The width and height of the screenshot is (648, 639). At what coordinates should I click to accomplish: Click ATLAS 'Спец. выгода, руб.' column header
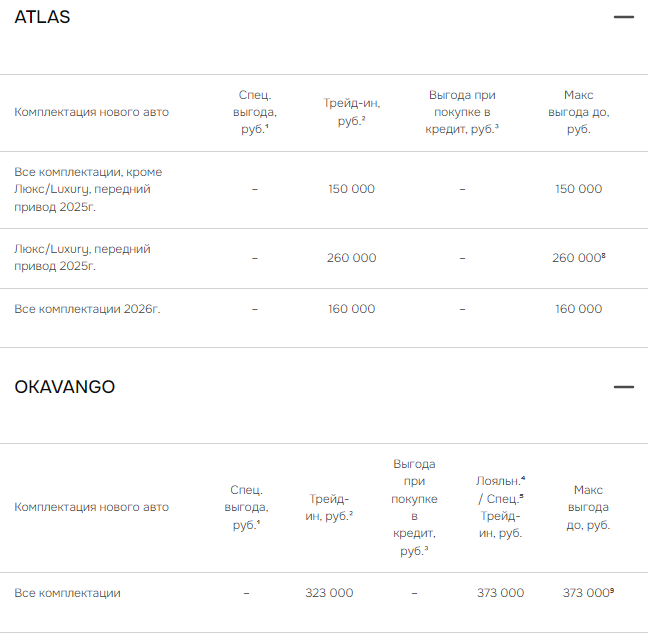(x=255, y=112)
